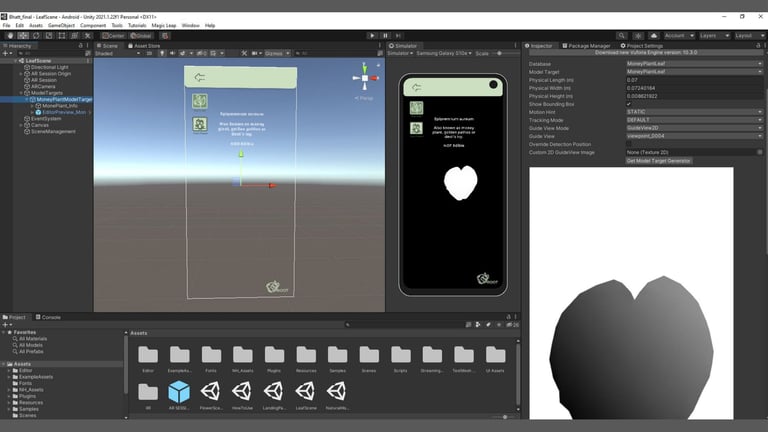Click Get Model Target Generator button
The image size is (768, 432).
[x=659, y=161]
